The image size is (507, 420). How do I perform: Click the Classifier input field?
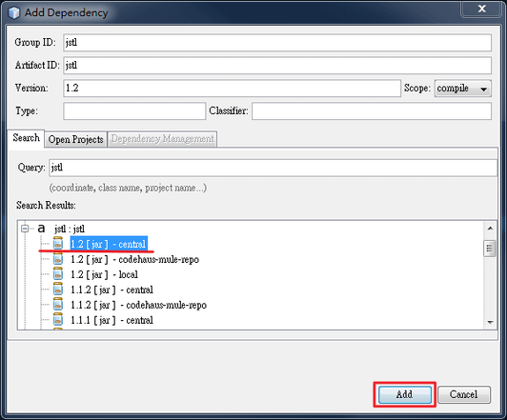pos(372,111)
